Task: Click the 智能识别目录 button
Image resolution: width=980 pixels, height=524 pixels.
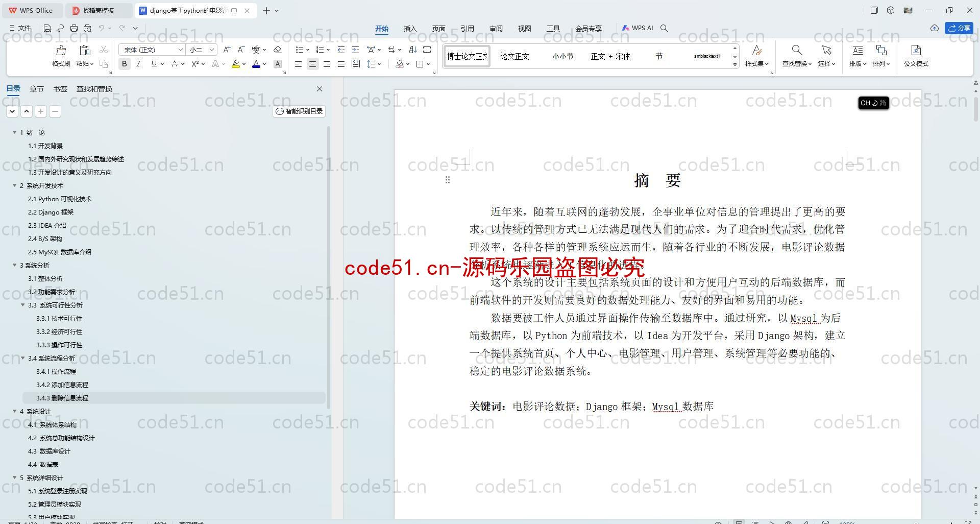Action: point(299,111)
